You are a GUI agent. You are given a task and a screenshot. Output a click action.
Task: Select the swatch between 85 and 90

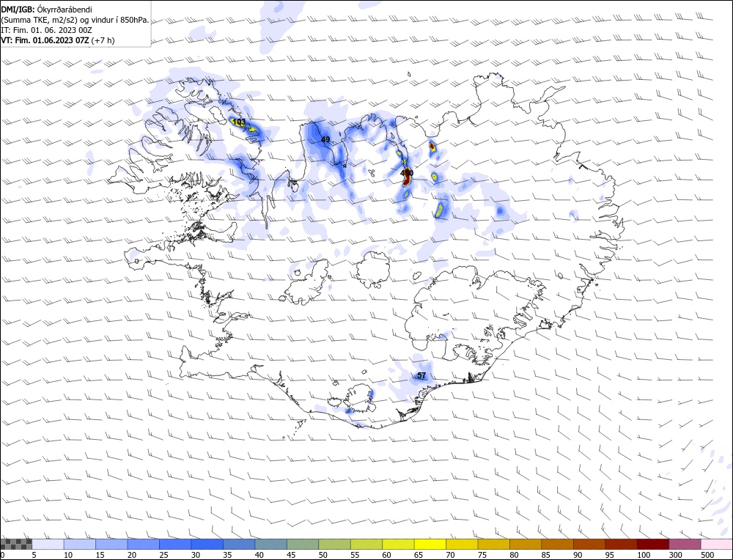[x=557, y=544]
